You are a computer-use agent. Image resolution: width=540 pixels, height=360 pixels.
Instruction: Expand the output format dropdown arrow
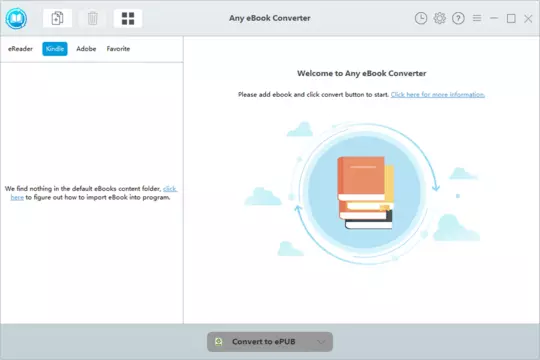[321, 342]
